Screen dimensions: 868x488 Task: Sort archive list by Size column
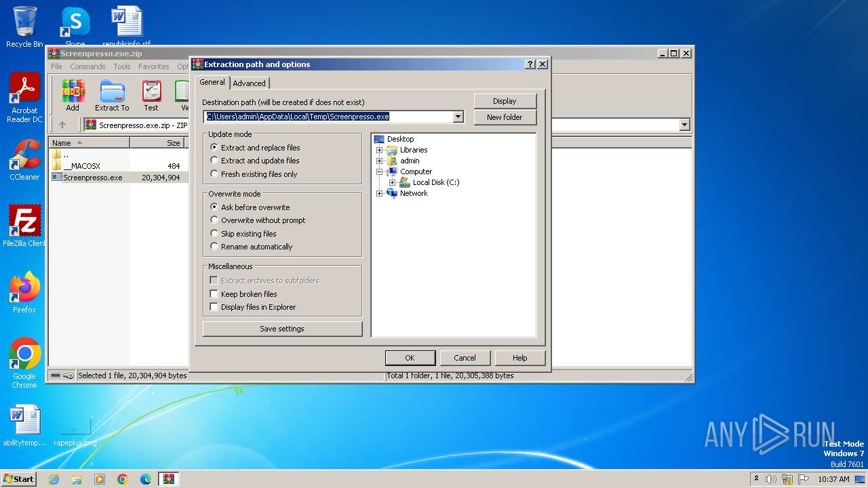click(x=157, y=143)
